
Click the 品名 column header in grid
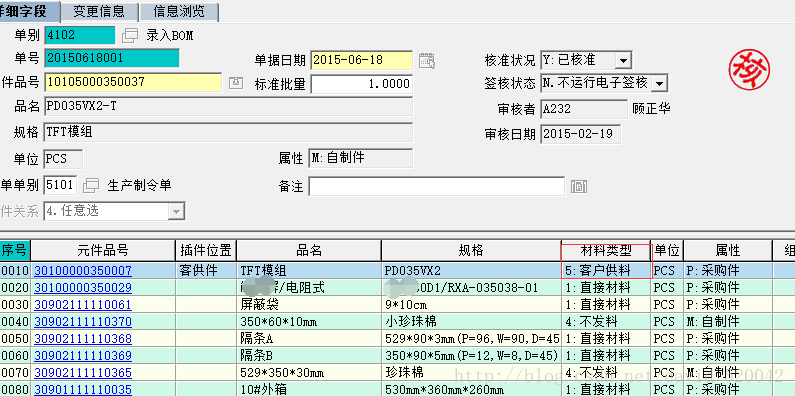[309, 250]
